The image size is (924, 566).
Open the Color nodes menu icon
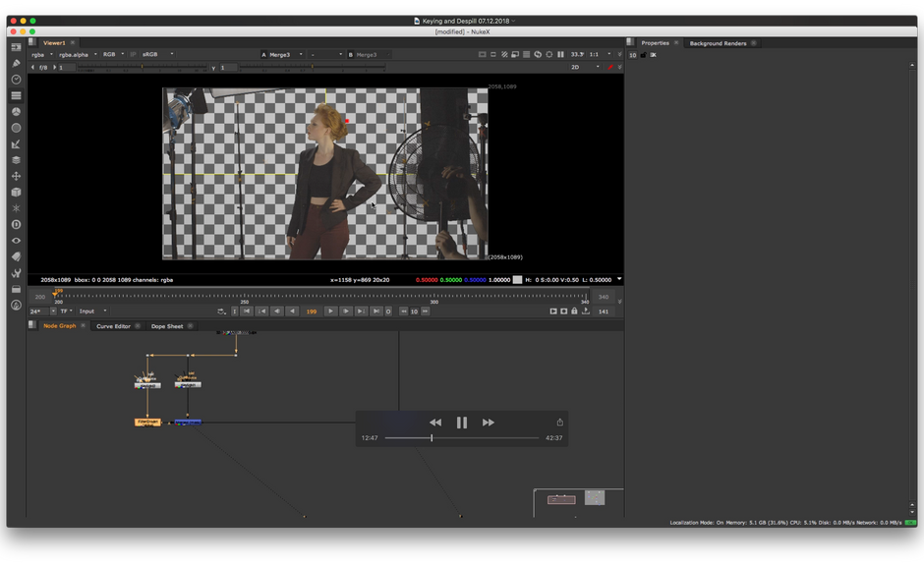[x=16, y=112]
